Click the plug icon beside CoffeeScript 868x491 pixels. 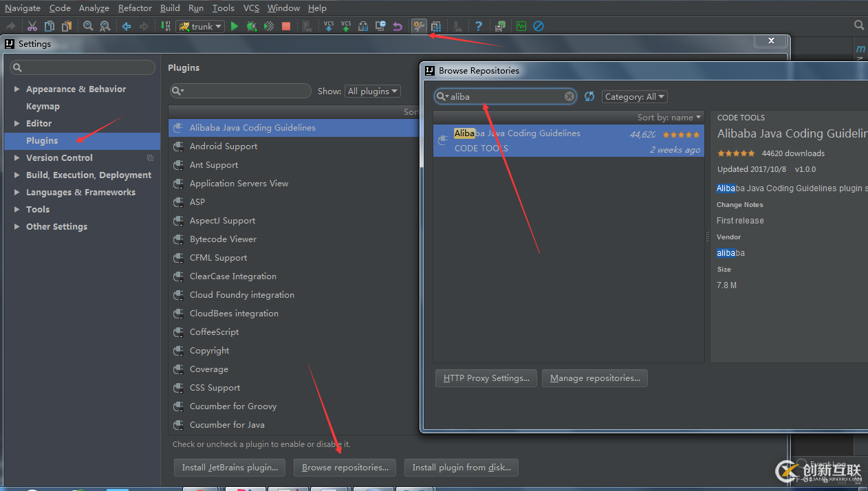click(178, 332)
